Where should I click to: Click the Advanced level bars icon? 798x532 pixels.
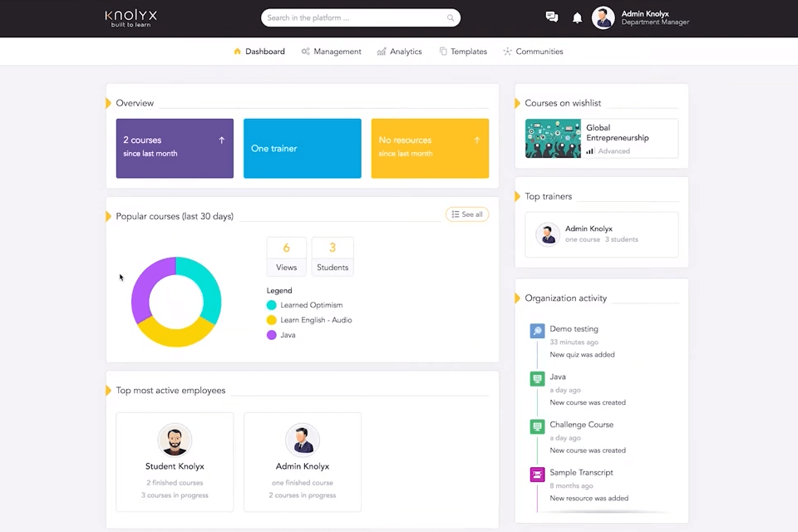tap(590, 150)
